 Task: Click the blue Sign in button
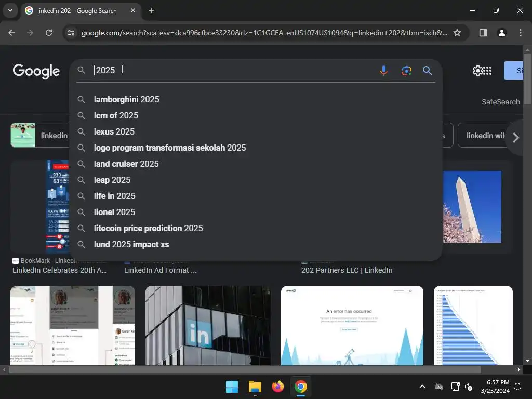click(x=513, y=71)
